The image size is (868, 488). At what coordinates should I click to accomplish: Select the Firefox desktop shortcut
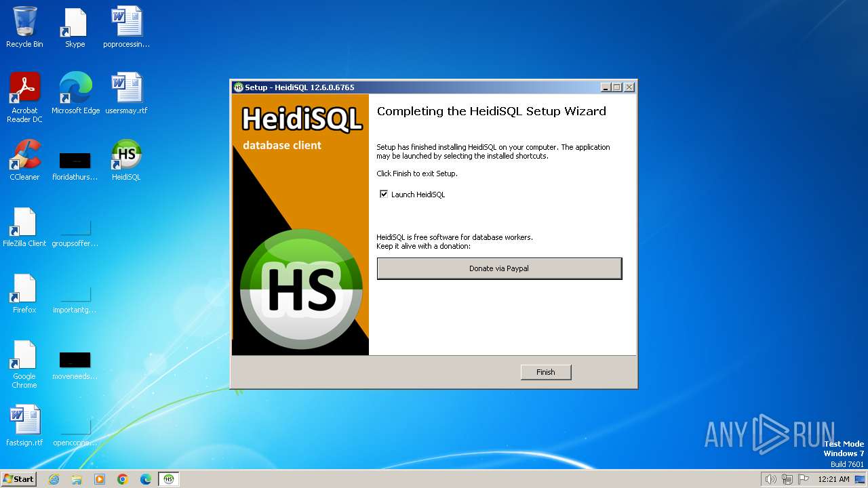pyautogui.click(x=24, y=293)
